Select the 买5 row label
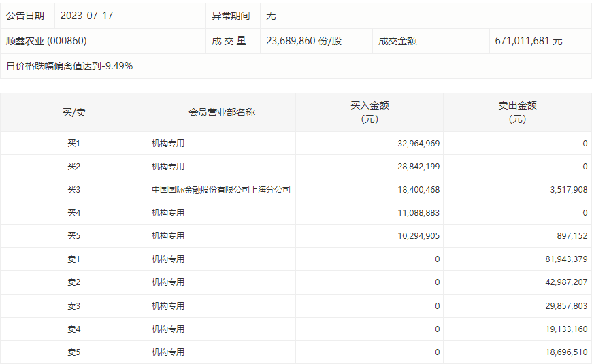Image resolution: width=592 pixels, height=364 pixels. point(74,236)
